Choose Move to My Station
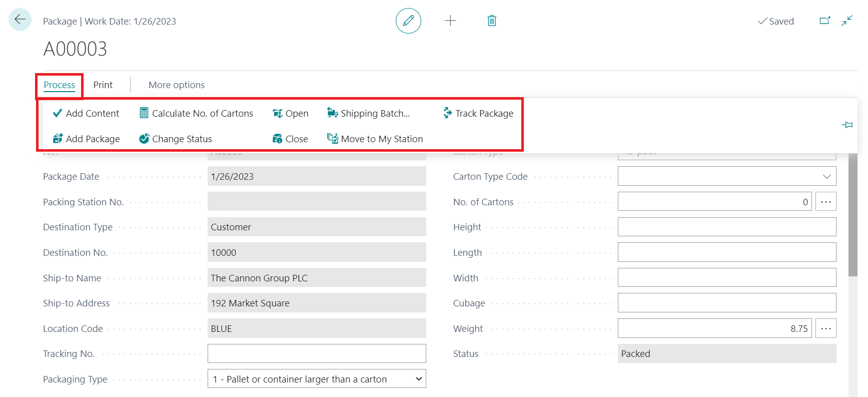The height and width of the screenshot is (397, 868). [x=375, y=139]
